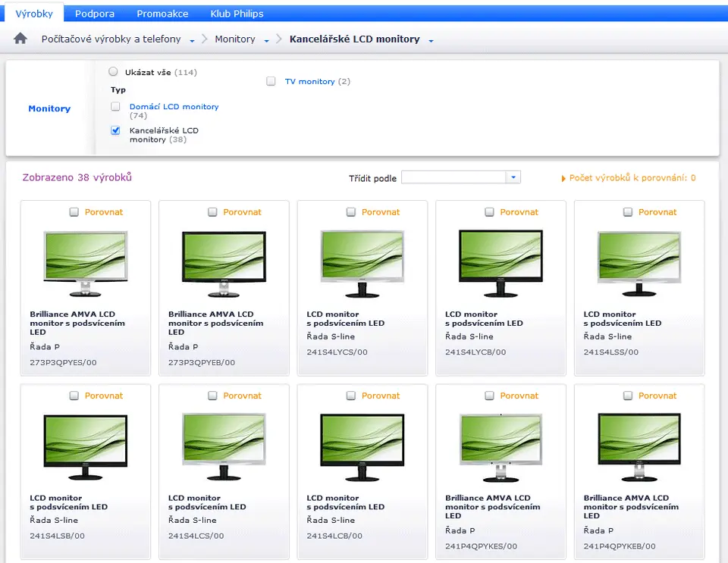Screen dimensions: 728x563
Task: Click Kancelářské LCD monitory breadcrumb title
Action: coord(355,39)
